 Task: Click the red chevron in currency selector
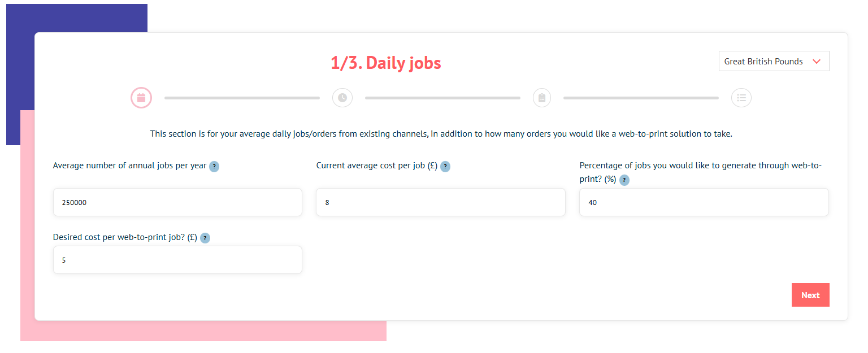[x=816, y=62]
